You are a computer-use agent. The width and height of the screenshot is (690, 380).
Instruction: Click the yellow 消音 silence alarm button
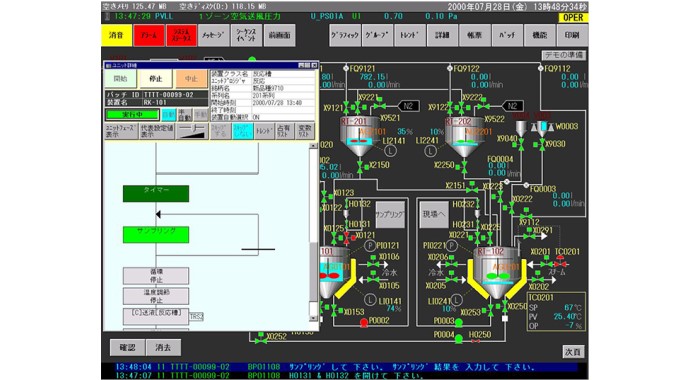(117, 35)
